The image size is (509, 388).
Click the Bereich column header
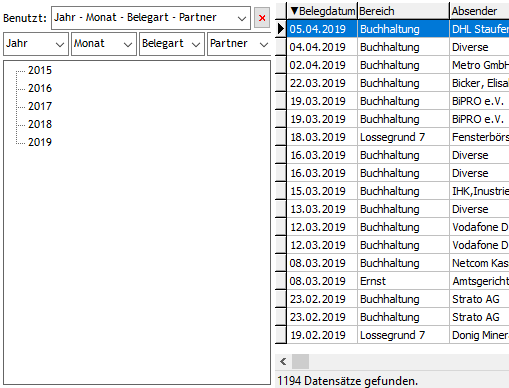tap(403, 11)
